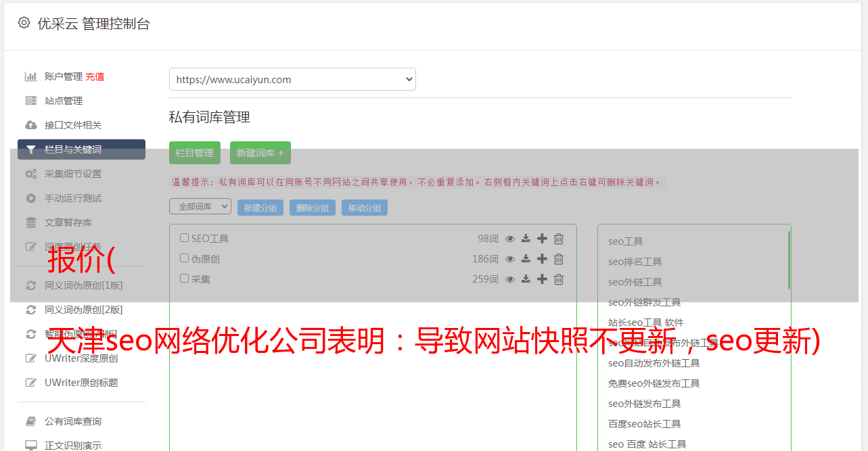The width and height of the screenshot is (868, 451).
Task: Click the trash icon in 采集 row
Action: coord(559,279)
